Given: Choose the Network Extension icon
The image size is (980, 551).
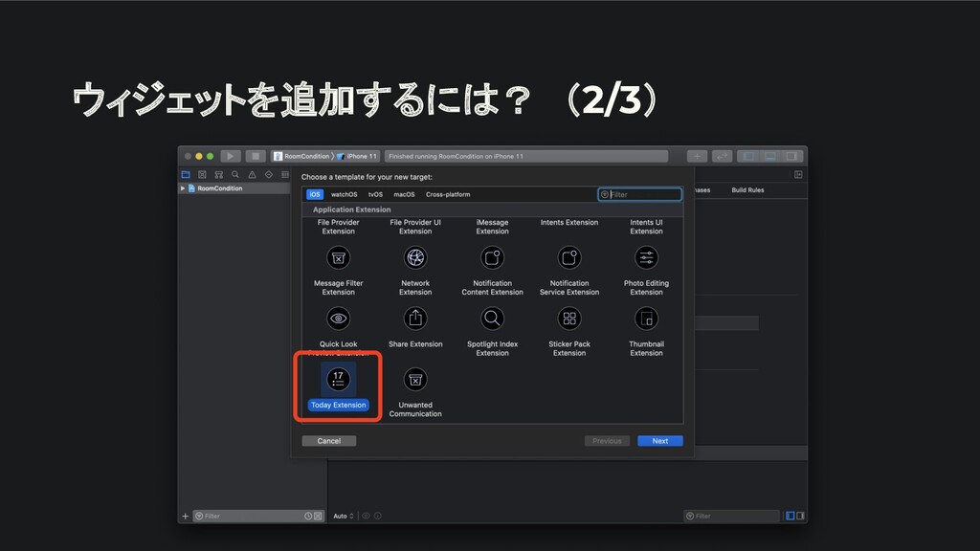Looking at the screenshot, I should pyautogui.click(x=415, y=257).
